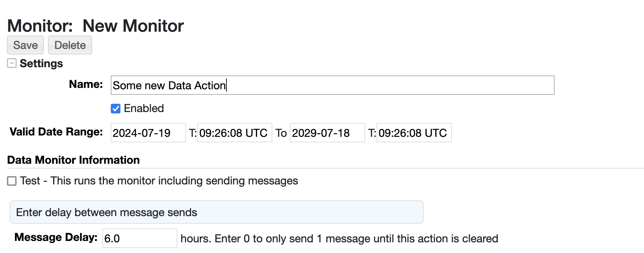Click the start time field after 2024-07-19

234,133
